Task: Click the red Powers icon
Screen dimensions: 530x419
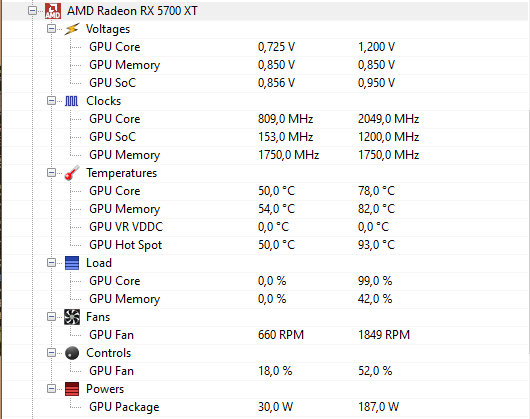Action: [x=72, y=389]
